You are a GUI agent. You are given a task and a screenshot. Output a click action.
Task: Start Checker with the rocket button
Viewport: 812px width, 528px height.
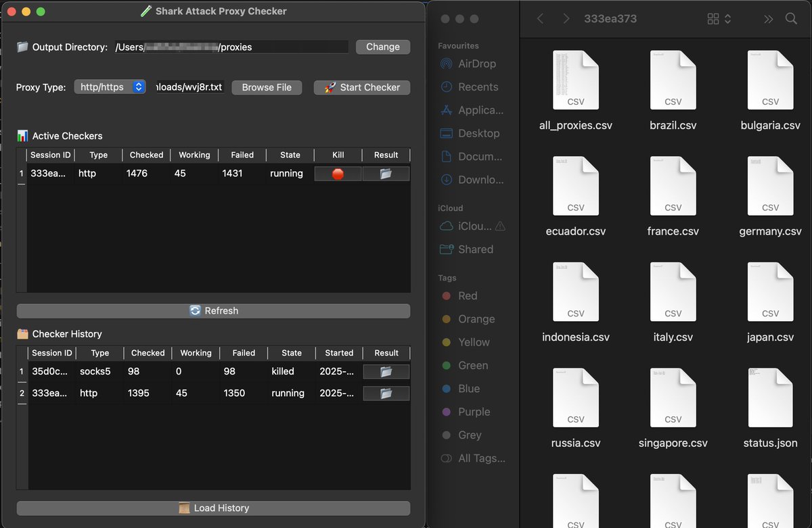coord(361,87)
